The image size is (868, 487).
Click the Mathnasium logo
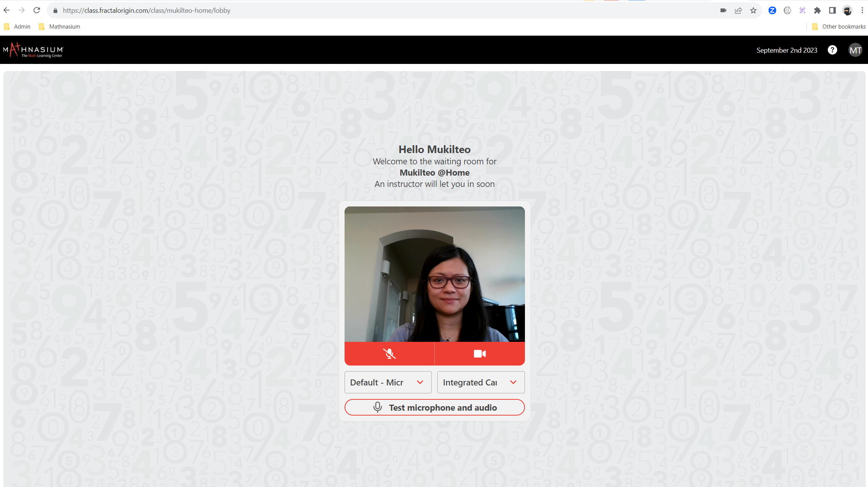pos(33,50)
